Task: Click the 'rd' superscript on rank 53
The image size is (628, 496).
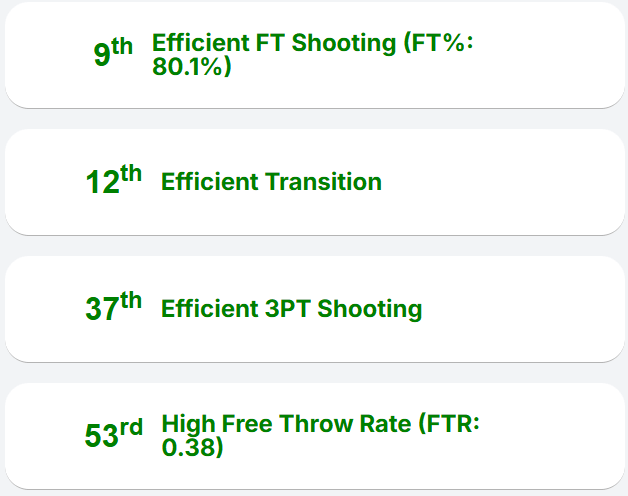Action: 131,428
